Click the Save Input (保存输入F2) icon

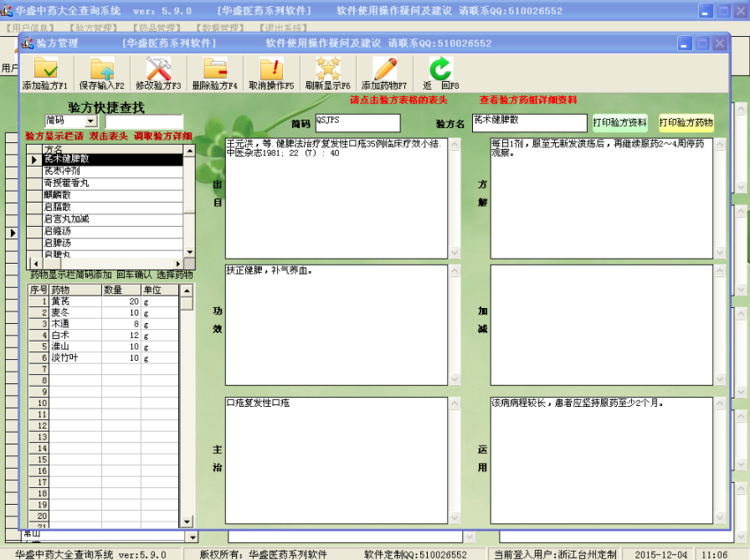(x=101, y=68)
